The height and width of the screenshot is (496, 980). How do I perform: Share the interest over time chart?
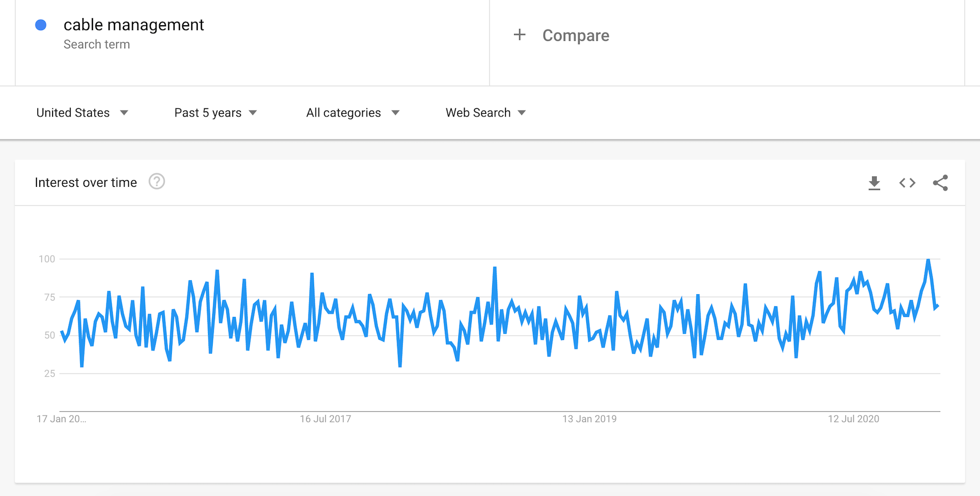coord(940,183)
